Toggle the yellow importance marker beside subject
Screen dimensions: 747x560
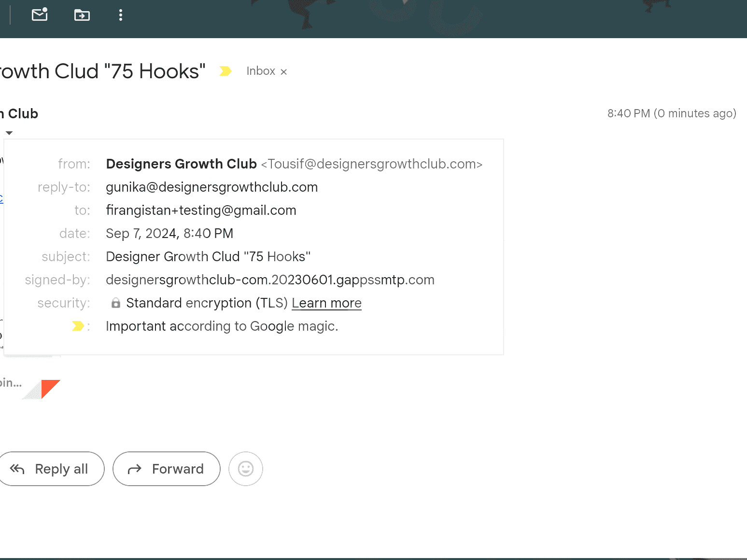[226, 71]
